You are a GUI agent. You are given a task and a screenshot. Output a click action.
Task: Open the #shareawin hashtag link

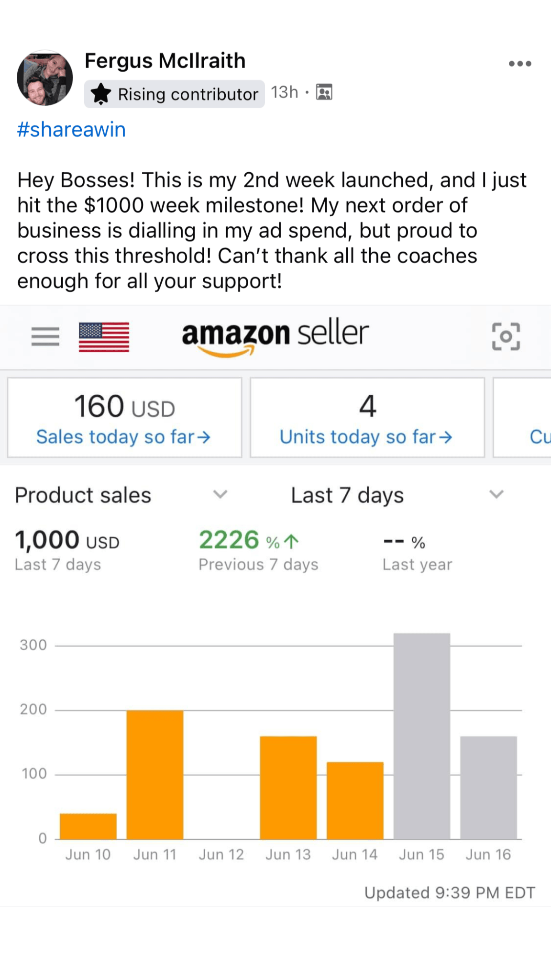click(71, 130)
